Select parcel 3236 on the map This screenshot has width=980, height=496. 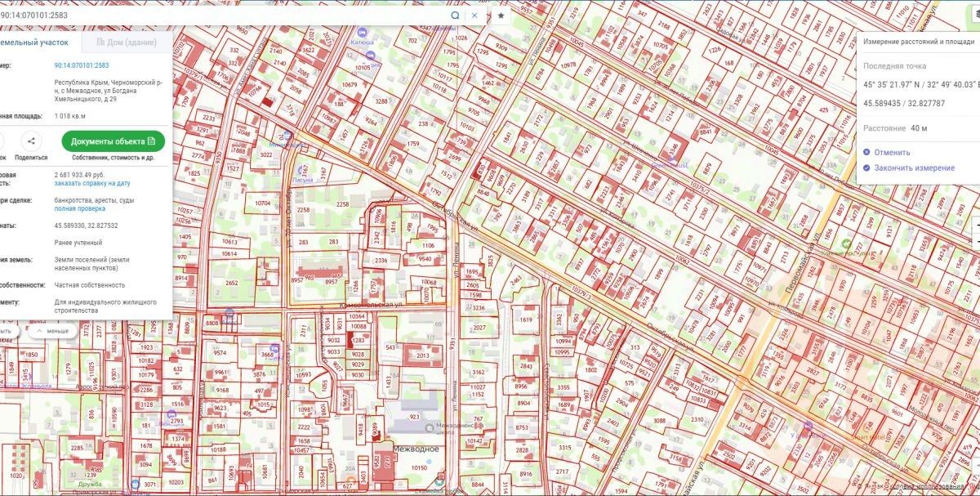click(479, 308)
